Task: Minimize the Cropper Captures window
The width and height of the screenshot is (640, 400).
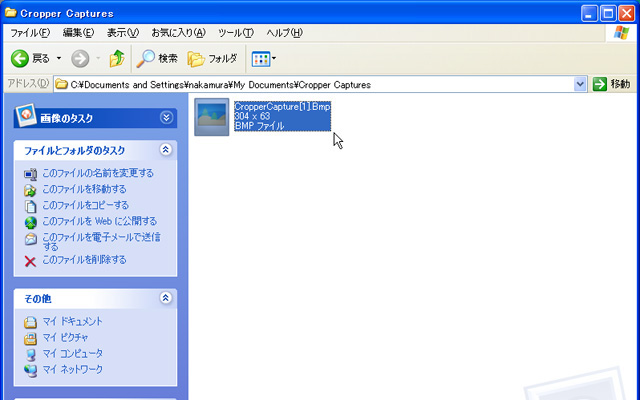Action: 589,13
